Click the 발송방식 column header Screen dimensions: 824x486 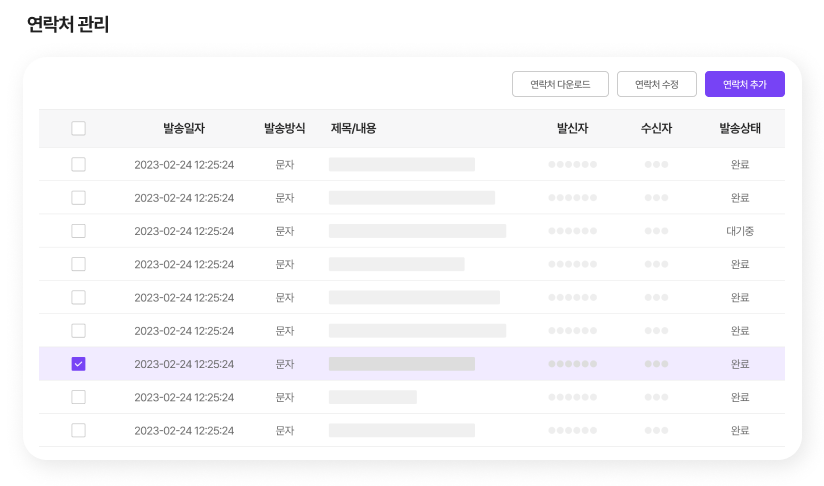click(x=284, y=128)
